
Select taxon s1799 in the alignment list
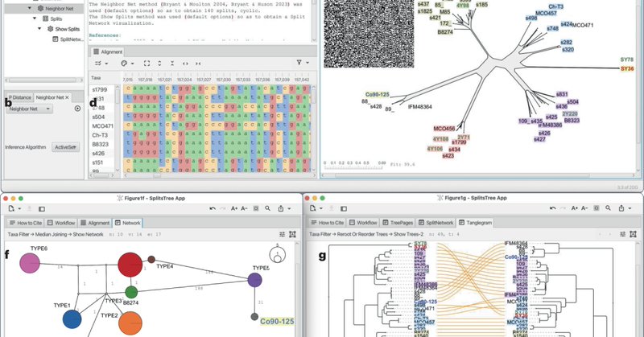pyautogui.click(x=100, y=89)
